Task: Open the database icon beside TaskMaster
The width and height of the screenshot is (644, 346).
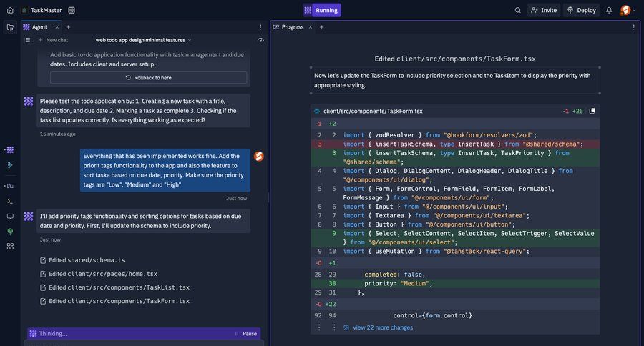Action: coord(72,10)
